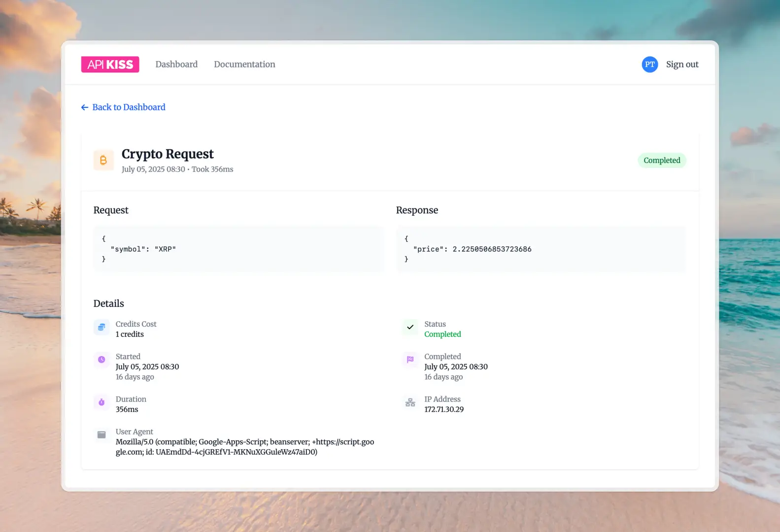Click the Status checkmark icon
The height and width of the screenshot is (532, 780).
pos(410,327)
